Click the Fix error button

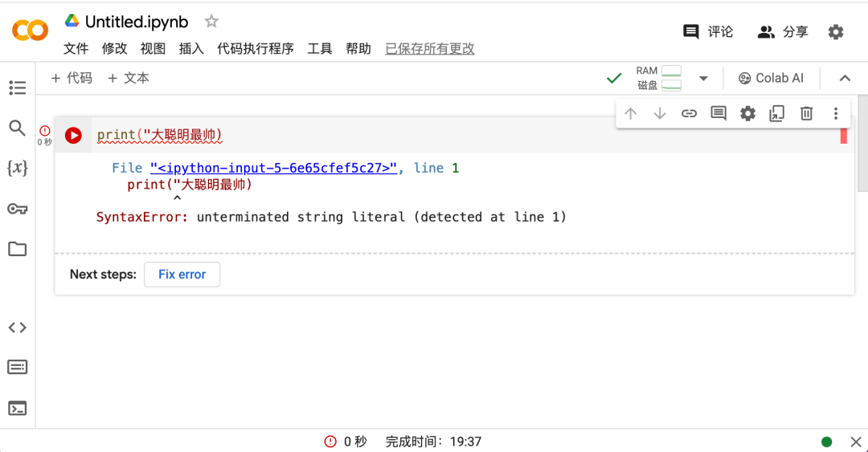[x=182, y=275]
